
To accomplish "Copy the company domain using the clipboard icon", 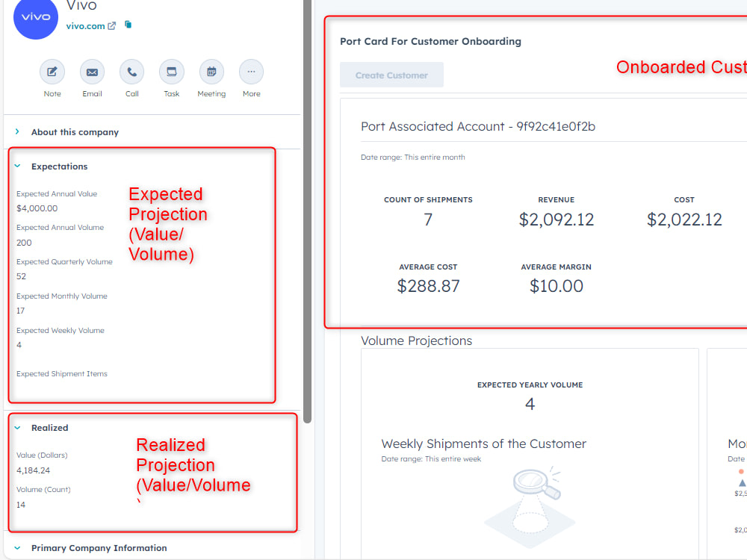I will pos(127,23).
